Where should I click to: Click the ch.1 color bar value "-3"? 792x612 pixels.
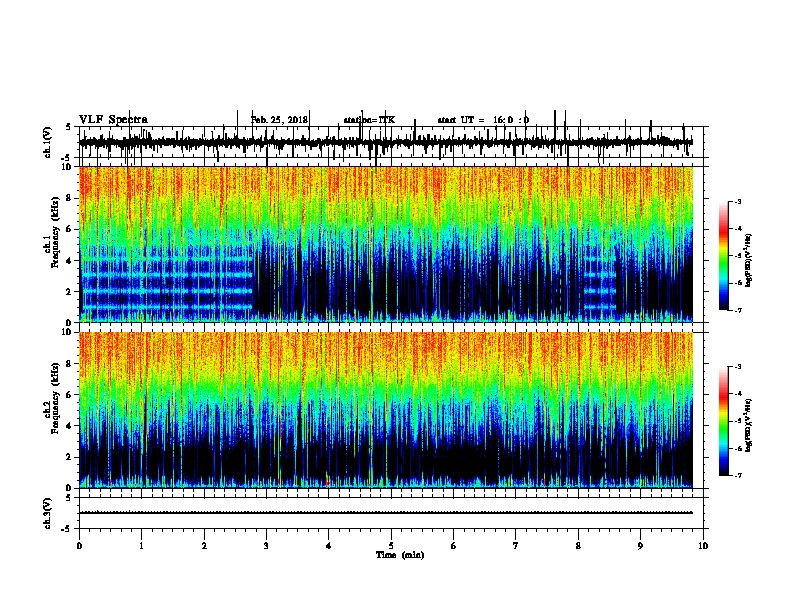coord(737,202)
